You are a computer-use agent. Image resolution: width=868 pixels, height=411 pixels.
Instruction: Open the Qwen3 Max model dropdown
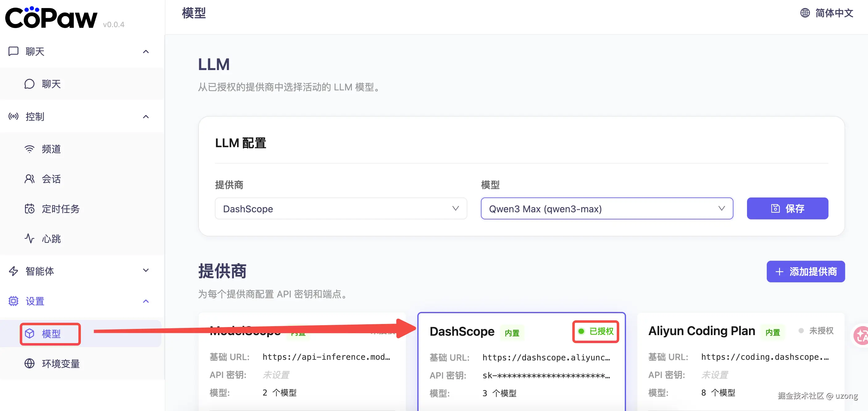(607, 209)
